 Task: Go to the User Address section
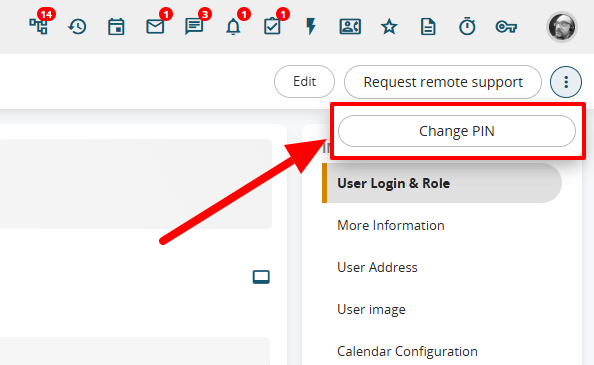377,267
